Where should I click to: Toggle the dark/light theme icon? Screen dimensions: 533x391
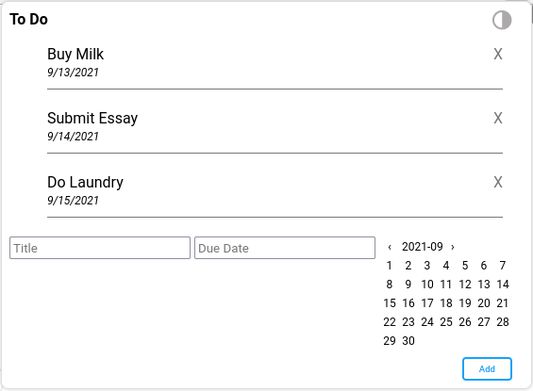tap(502, 20)
